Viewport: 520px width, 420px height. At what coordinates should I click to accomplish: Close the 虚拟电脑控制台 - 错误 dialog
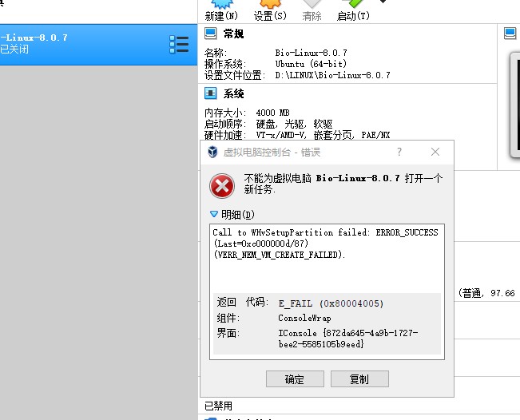coord(435,152)
